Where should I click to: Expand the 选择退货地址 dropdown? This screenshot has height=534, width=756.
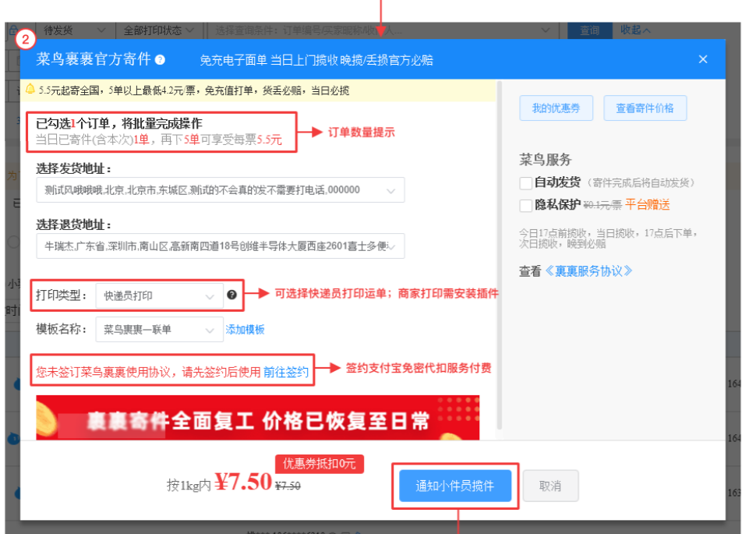click(221, 246)
